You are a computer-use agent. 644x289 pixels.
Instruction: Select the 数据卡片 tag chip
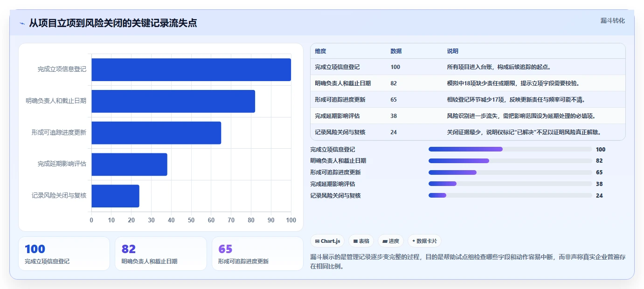pyautogui.click(x=424, y=241)
